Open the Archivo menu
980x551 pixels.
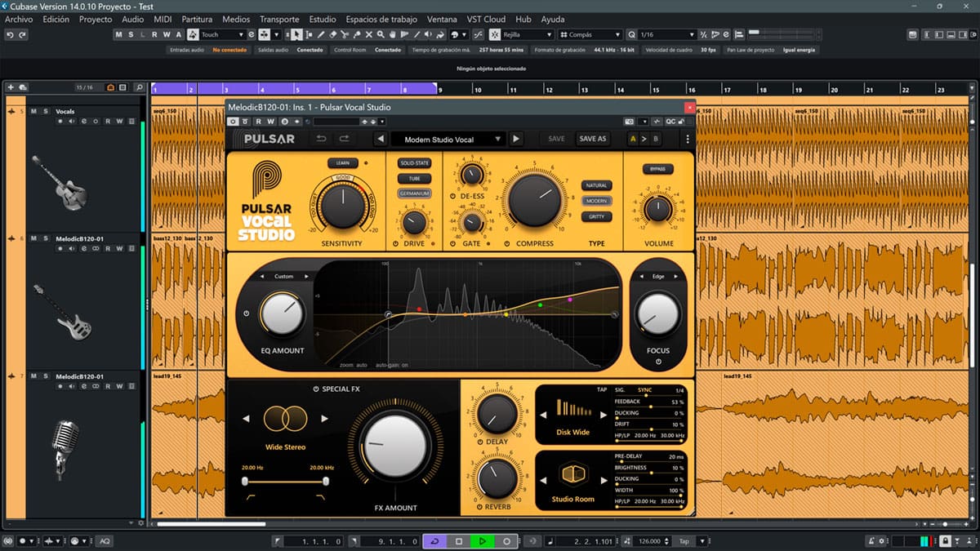tap(19, 19)
